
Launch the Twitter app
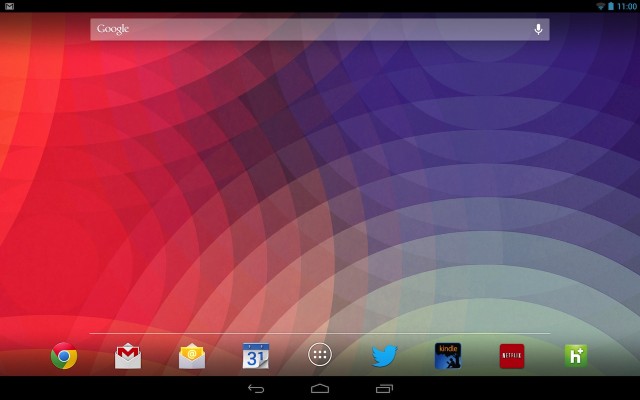point(384,356)
